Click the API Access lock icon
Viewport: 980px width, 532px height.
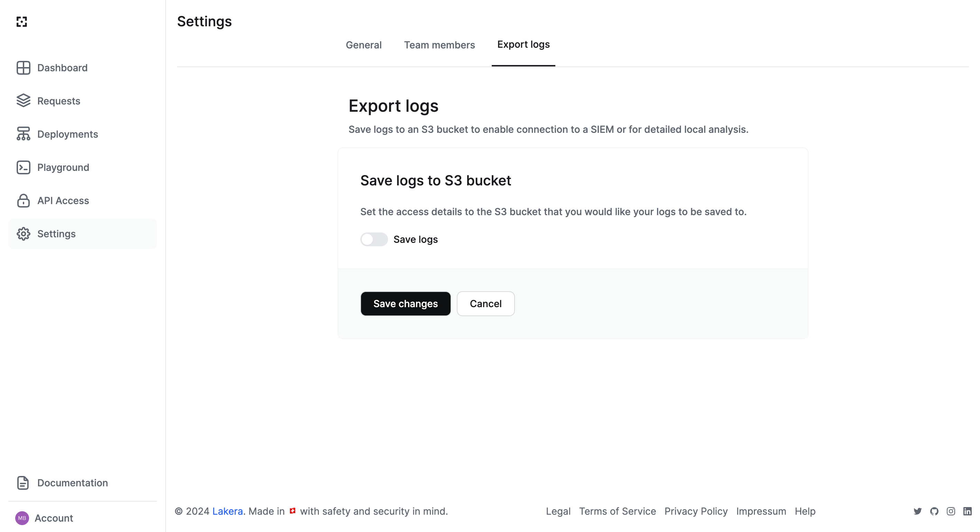pos(24,201)
